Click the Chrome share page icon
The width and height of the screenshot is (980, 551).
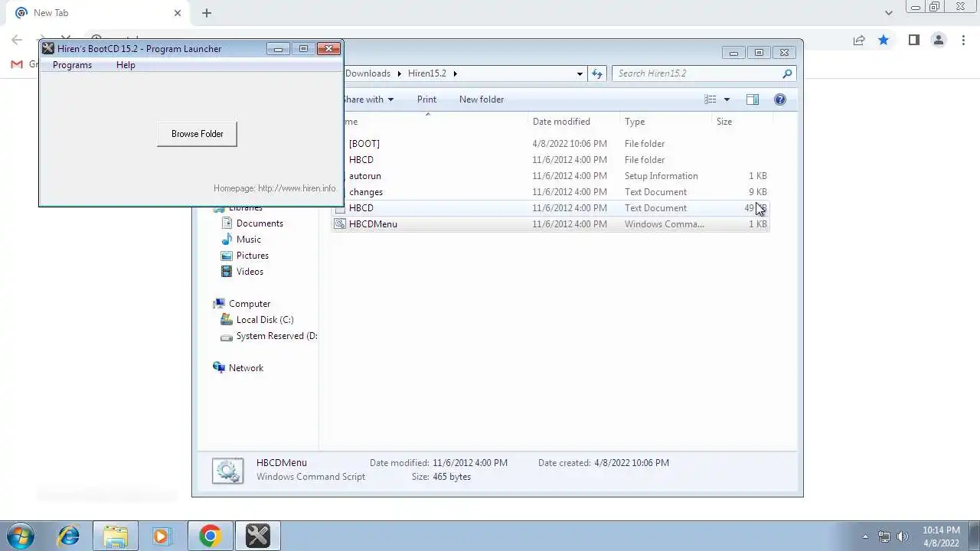point(859,40)
